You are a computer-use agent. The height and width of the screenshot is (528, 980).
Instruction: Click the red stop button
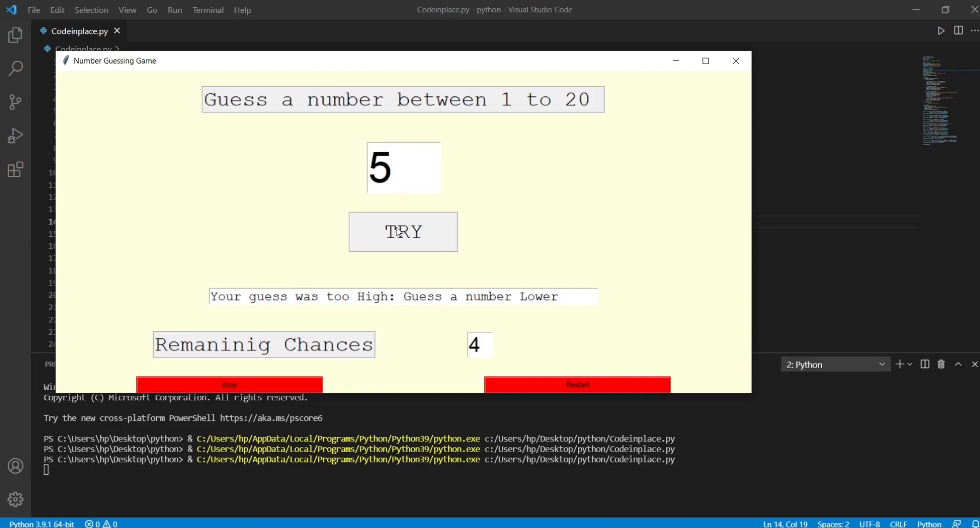230,384
